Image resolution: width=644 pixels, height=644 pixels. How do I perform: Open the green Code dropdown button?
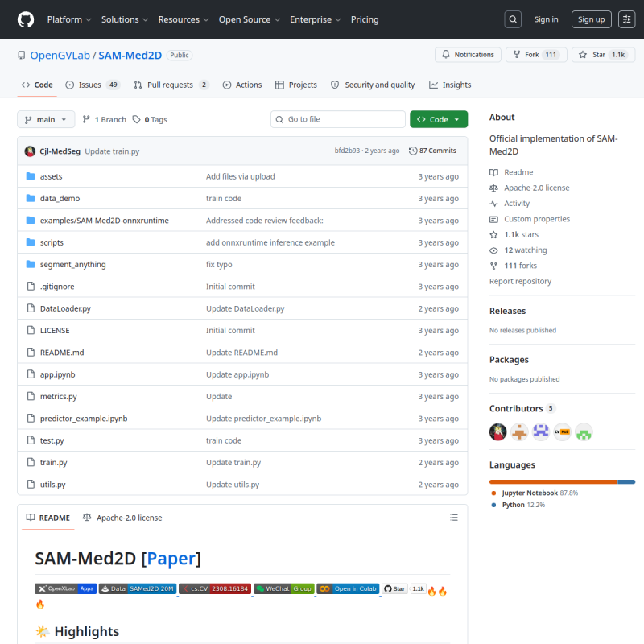click(x=438, y=119)
